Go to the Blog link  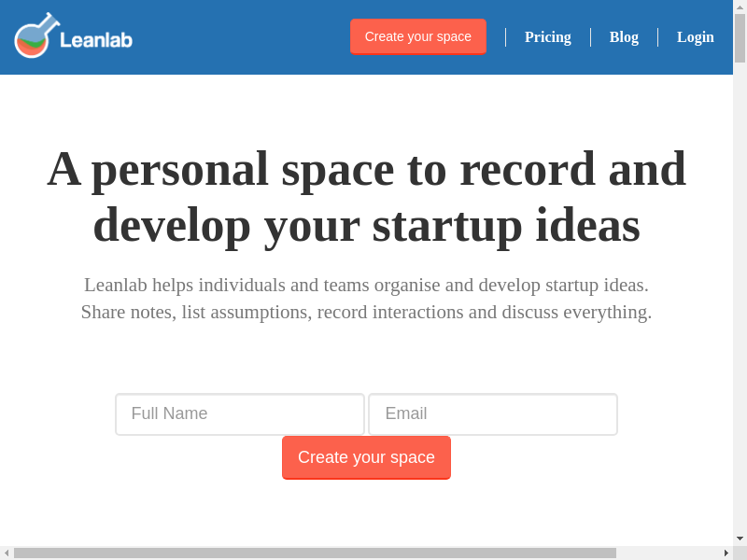point(624,37)
